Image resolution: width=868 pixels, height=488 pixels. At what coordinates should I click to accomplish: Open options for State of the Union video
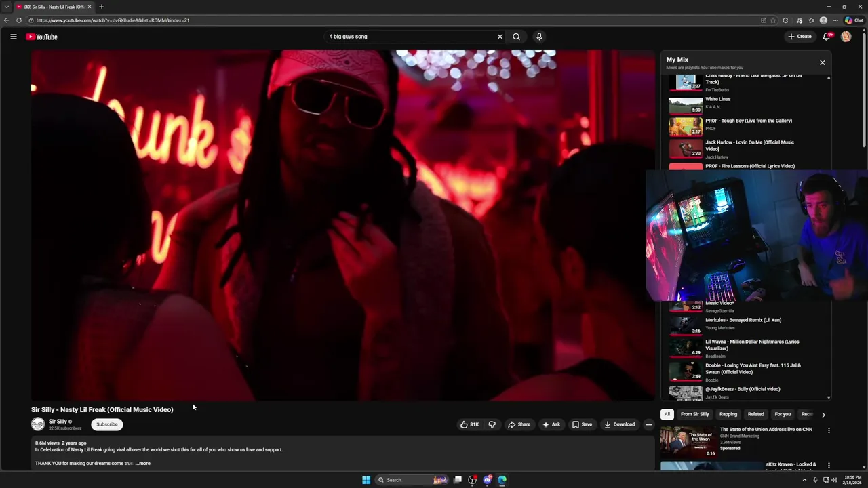coord(828,430)
